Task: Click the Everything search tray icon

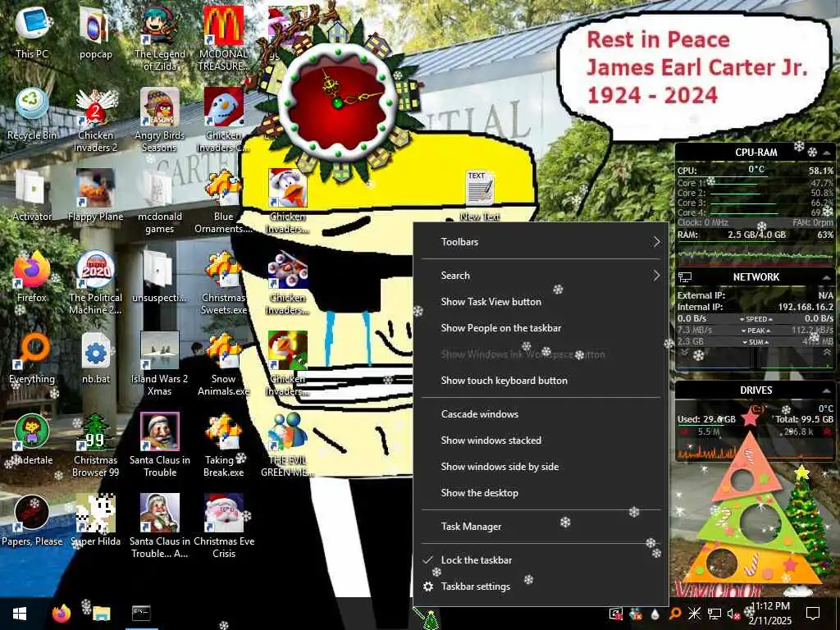Action: point(675,614)
